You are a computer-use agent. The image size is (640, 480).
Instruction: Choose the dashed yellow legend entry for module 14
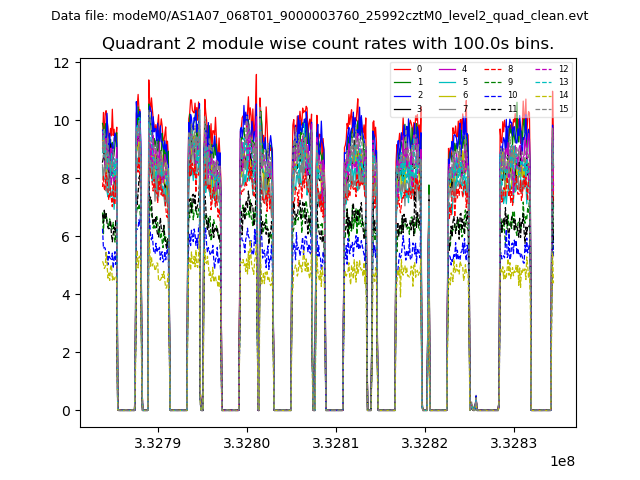point(545,95)
